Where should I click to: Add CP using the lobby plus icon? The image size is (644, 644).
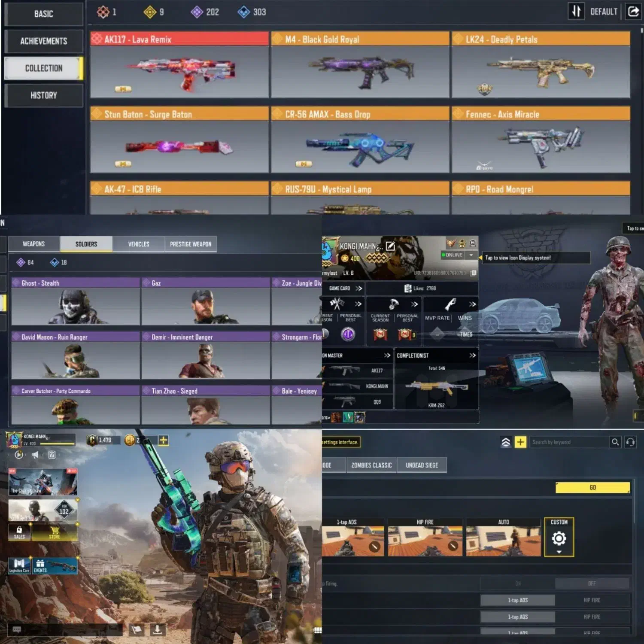[x=164, y=440]
